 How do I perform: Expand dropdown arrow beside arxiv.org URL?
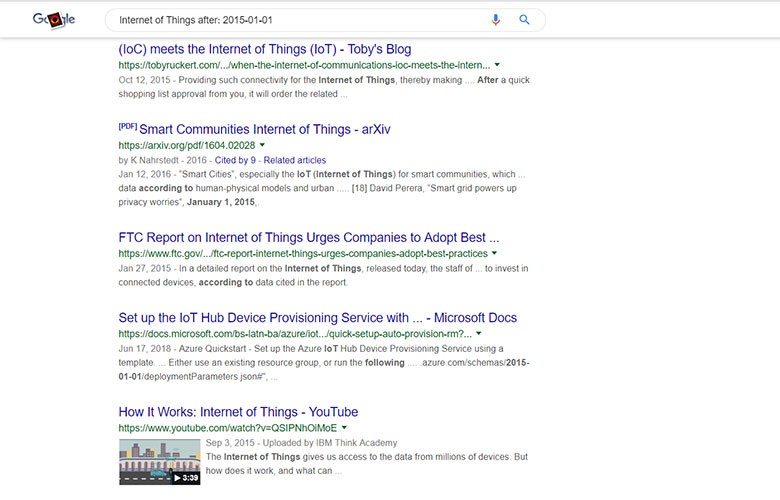point(262,145)
